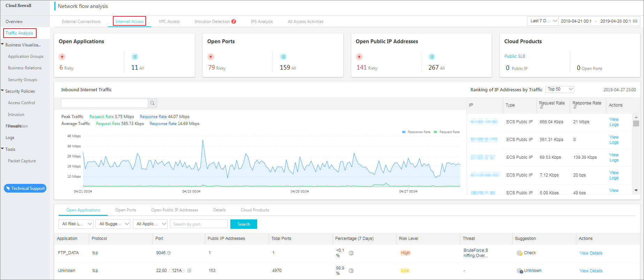Select the Open Public IP Addresses bottom tab

175,210
